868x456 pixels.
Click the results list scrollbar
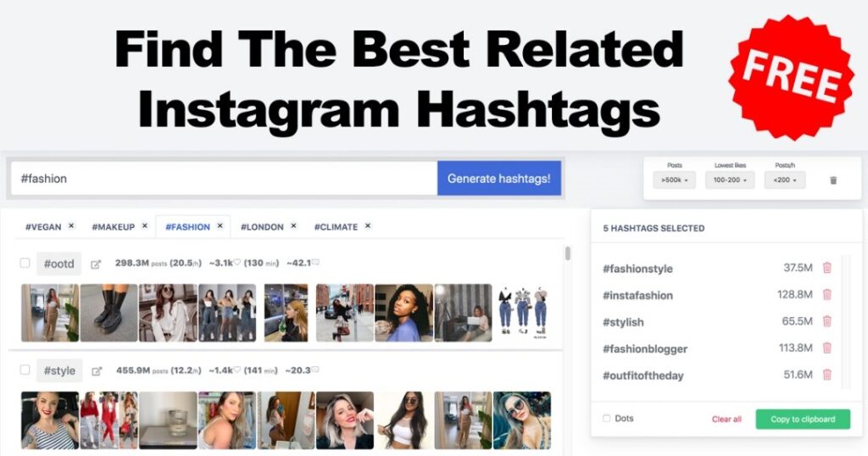point(567,253)
